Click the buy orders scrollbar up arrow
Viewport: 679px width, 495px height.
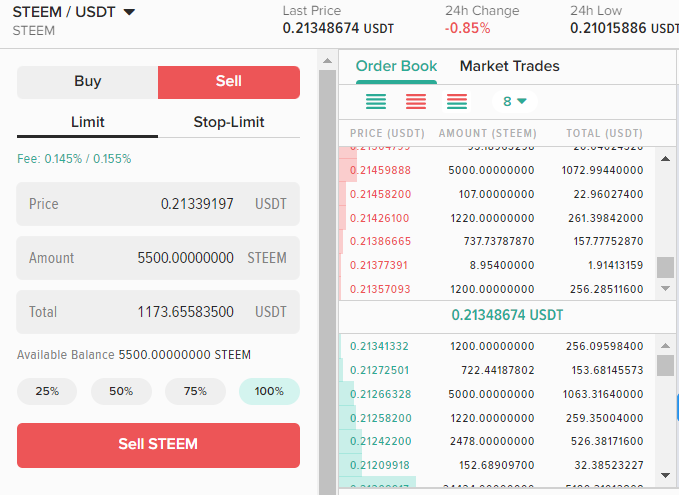pyautogui.click(x=666, y=346)
